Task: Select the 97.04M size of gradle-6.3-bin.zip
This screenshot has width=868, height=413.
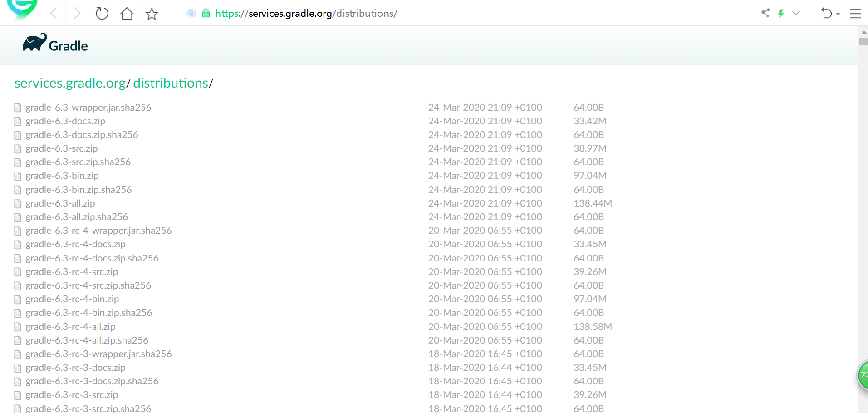Action: 590,176
